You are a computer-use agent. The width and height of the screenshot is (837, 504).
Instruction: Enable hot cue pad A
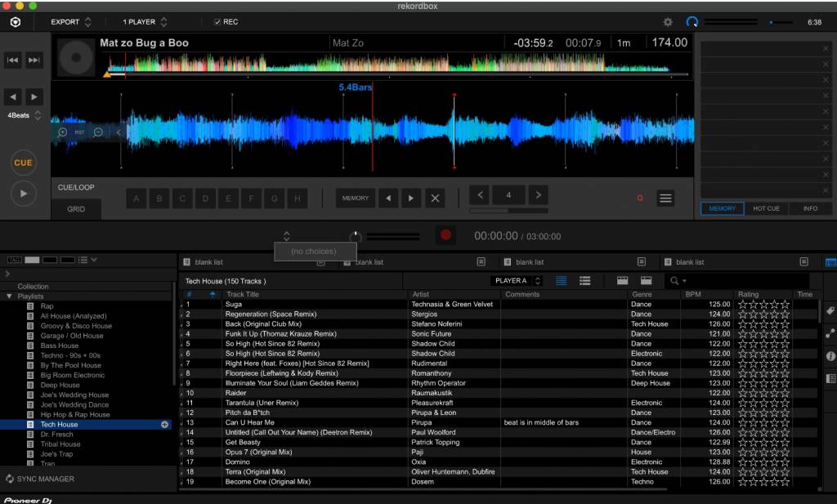[x=137, y=198]
